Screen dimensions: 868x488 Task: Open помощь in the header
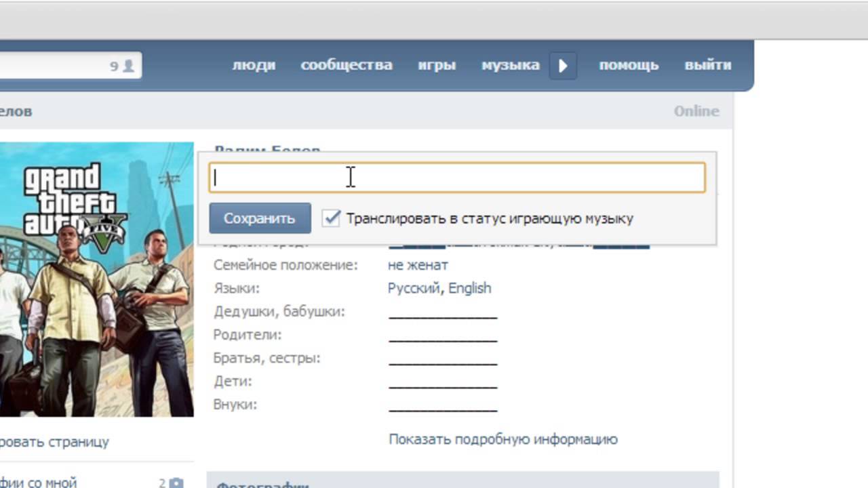pos(629,65)
